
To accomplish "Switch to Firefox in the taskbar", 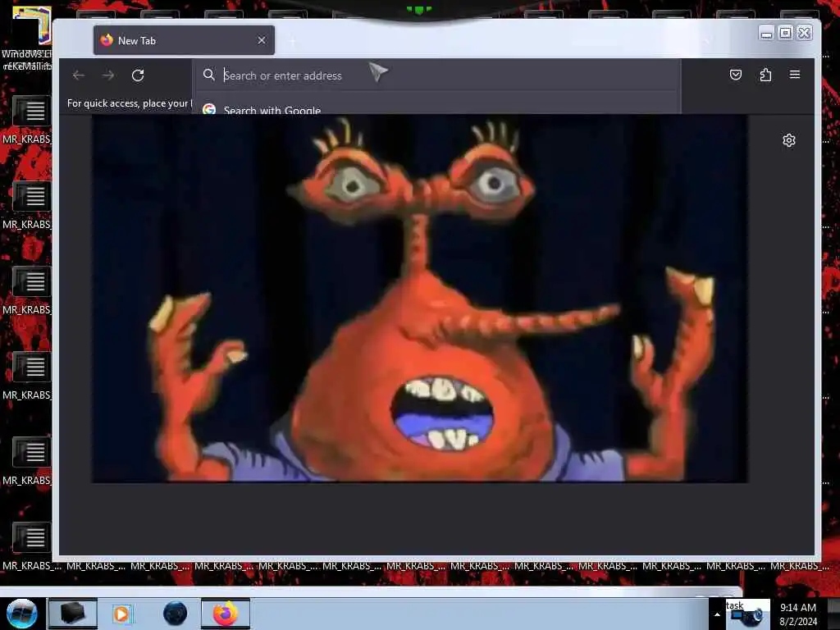I will [x=226, y=614].
